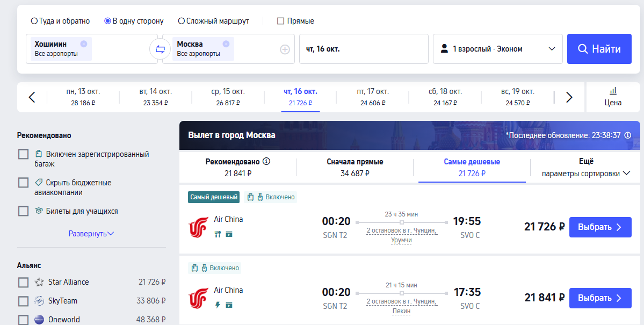
Task: Swap origin and destination cities icon
Action: point(160,49)
